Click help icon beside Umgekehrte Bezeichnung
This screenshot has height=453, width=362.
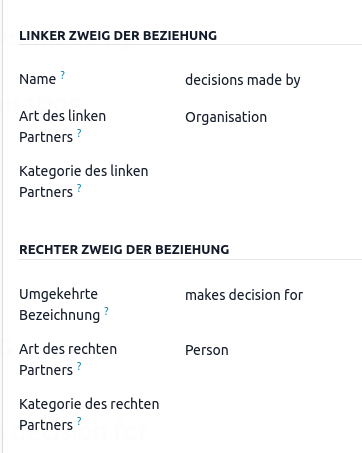(106, 311)
